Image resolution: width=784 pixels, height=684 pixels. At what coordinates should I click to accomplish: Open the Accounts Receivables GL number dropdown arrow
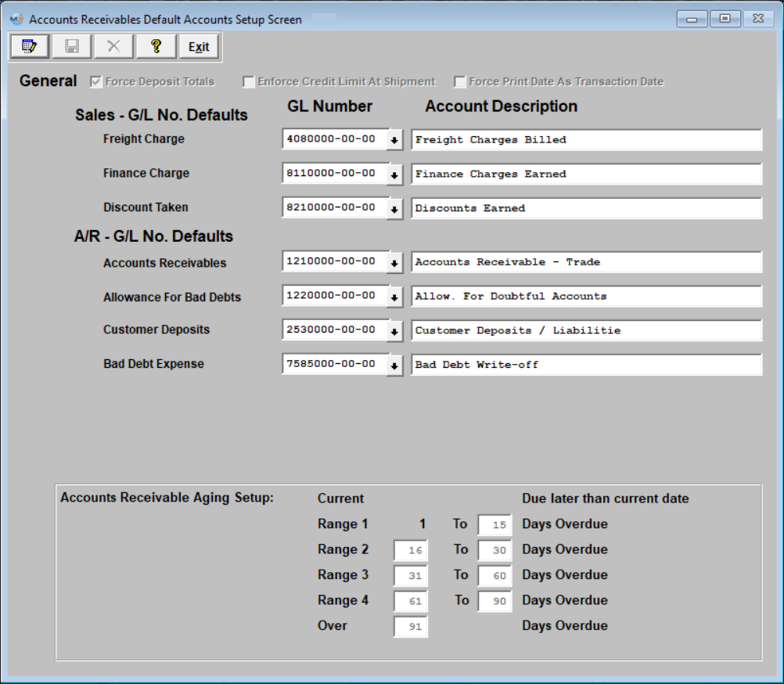point(394,262)
